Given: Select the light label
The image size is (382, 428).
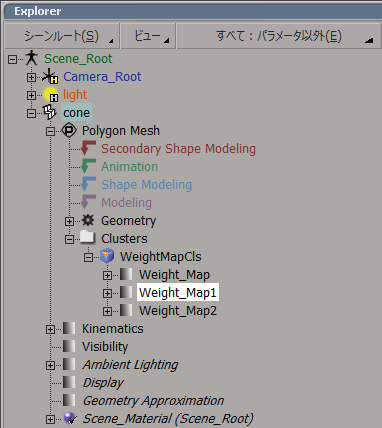Looking at the screenshot, I should click(x=75, y=95).
